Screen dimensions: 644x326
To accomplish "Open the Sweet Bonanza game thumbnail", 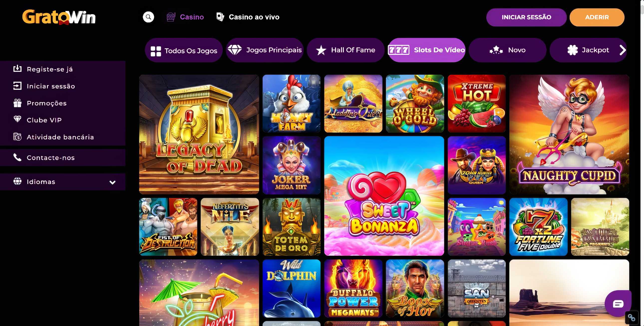I will [384, 196].
